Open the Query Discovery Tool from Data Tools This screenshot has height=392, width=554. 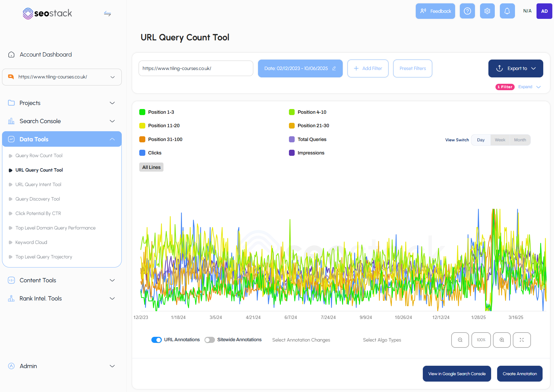[37, 199]
